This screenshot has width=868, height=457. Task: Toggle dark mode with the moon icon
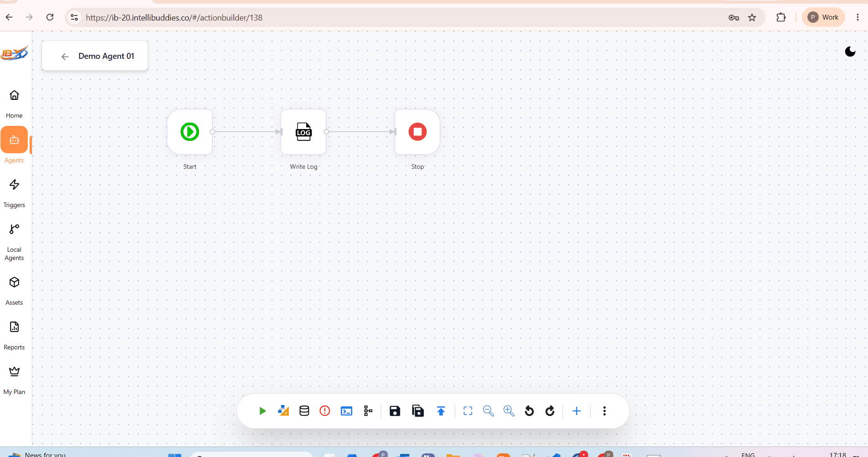click(x=850, y=52)
